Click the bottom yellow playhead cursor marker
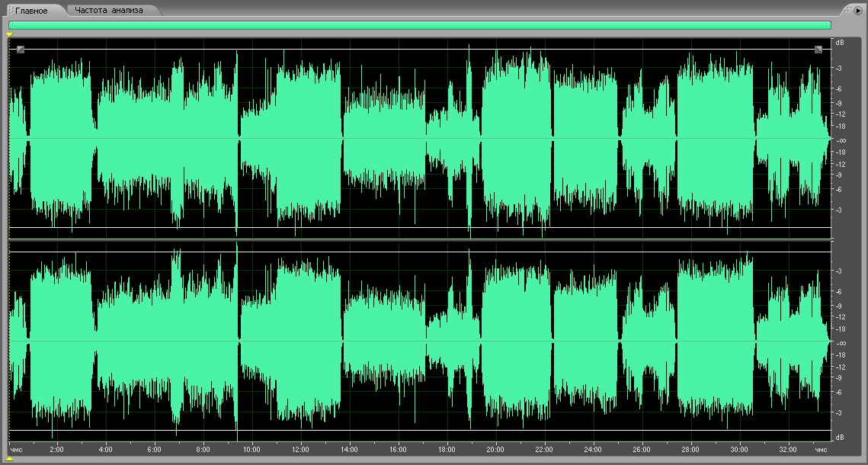The width and height of the screenshot is (868, 465). coord(9,459)
